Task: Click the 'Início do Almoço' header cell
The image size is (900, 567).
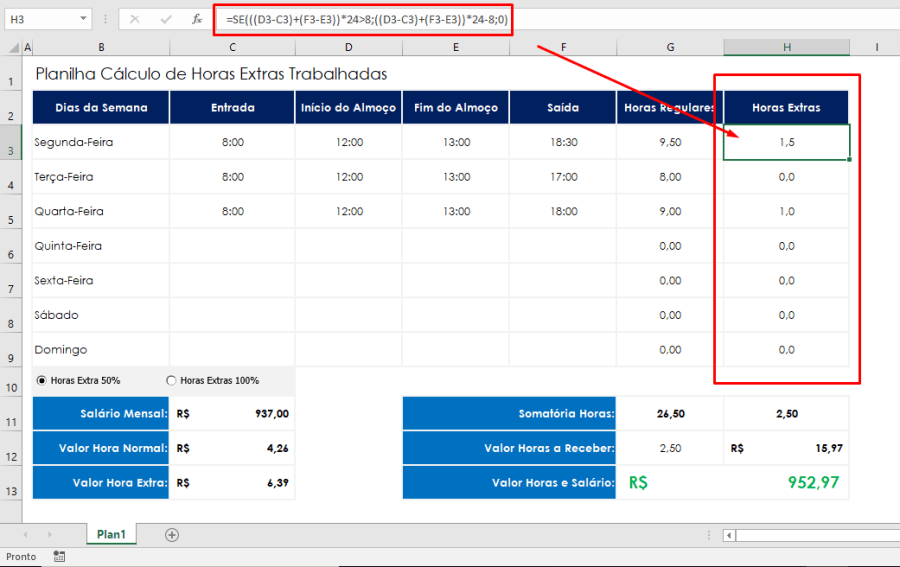Action: pyautogui.click(x=348, y=107)
